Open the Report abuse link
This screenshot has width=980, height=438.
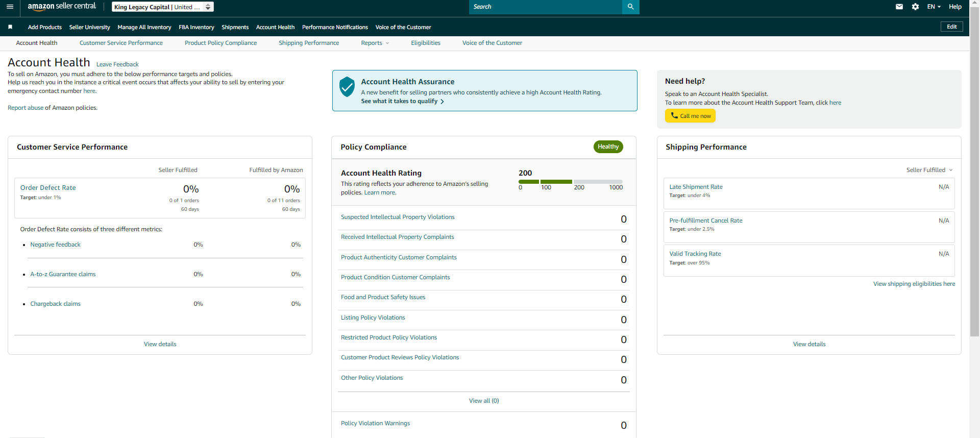[x=26, y=108]
